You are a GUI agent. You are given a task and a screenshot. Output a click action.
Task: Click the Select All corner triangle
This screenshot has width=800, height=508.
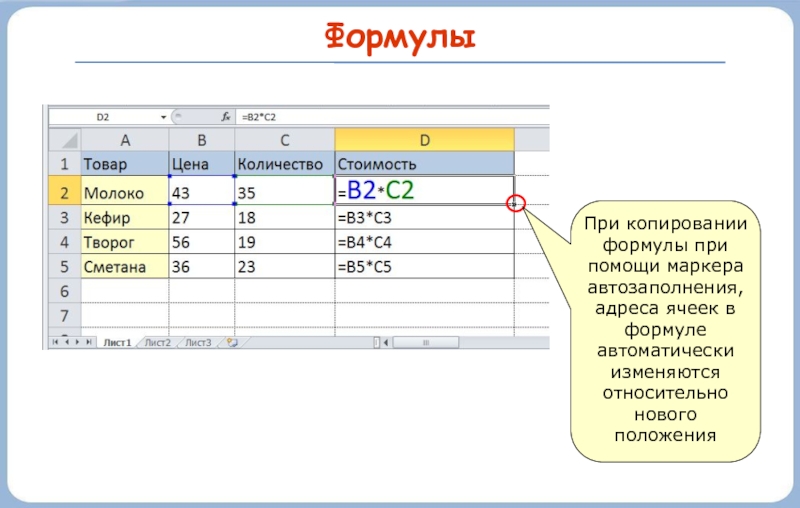[x=63, y=139]
